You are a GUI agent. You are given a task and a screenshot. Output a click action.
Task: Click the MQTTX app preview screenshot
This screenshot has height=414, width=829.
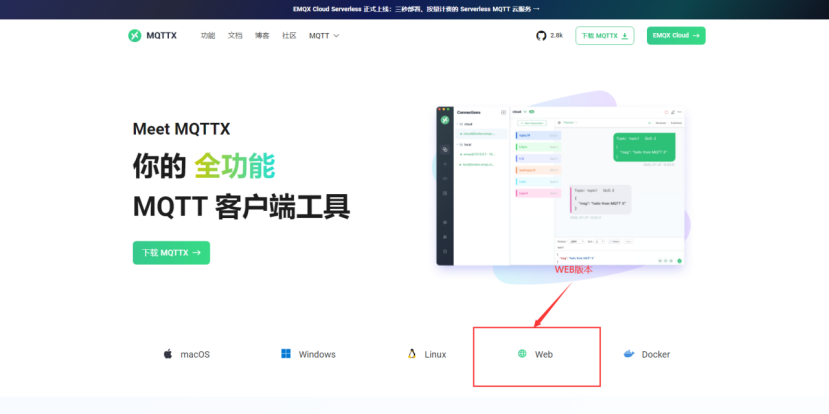(560, 186)
